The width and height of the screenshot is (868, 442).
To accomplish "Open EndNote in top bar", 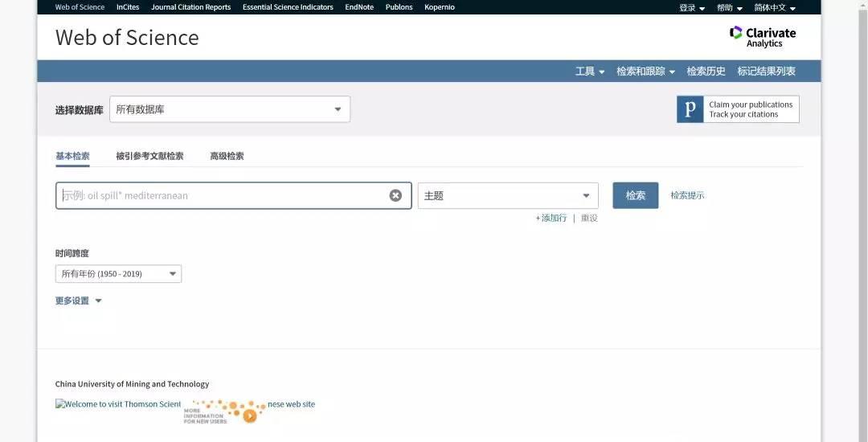I will point(359,7).
